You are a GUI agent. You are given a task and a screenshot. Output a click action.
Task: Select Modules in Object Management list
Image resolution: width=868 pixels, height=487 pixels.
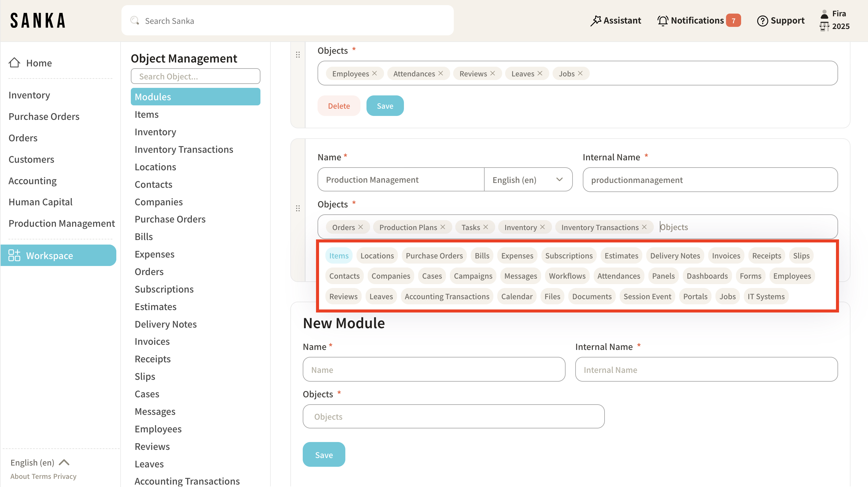[x=195, y=97]
